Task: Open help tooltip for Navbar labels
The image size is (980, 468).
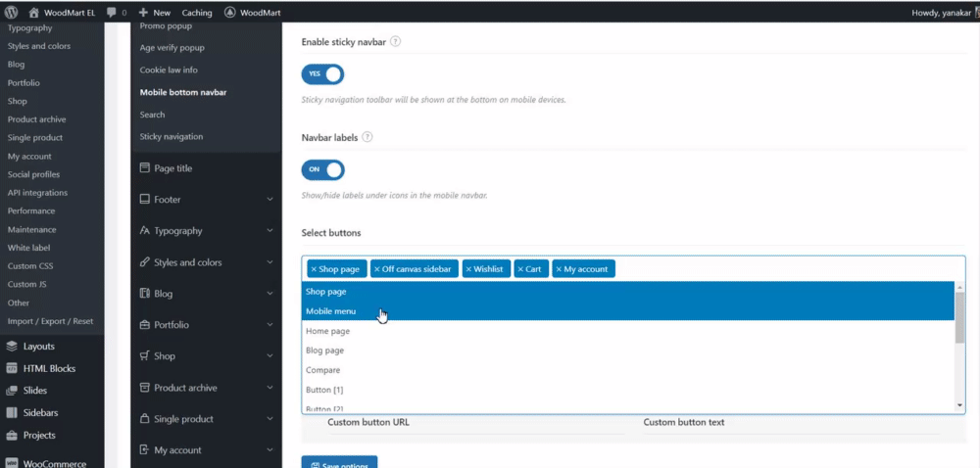Action: [367, 137]
